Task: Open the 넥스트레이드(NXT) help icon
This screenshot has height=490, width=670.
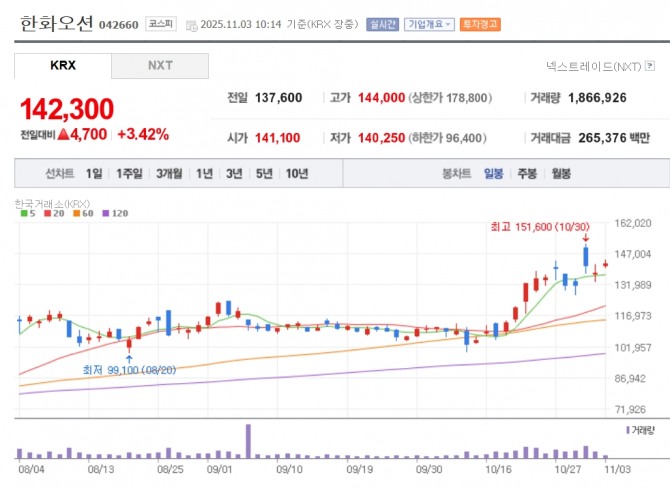Action: click(x=650, y=66)
